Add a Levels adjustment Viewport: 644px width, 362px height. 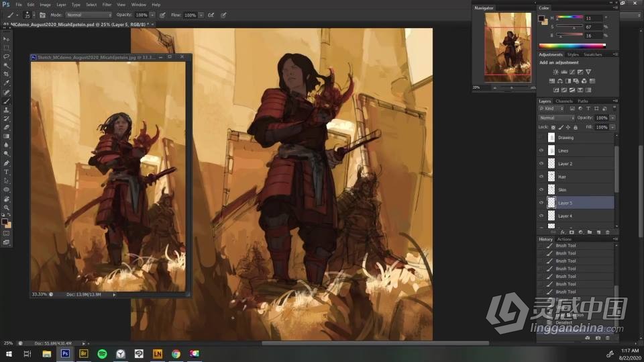564,72
